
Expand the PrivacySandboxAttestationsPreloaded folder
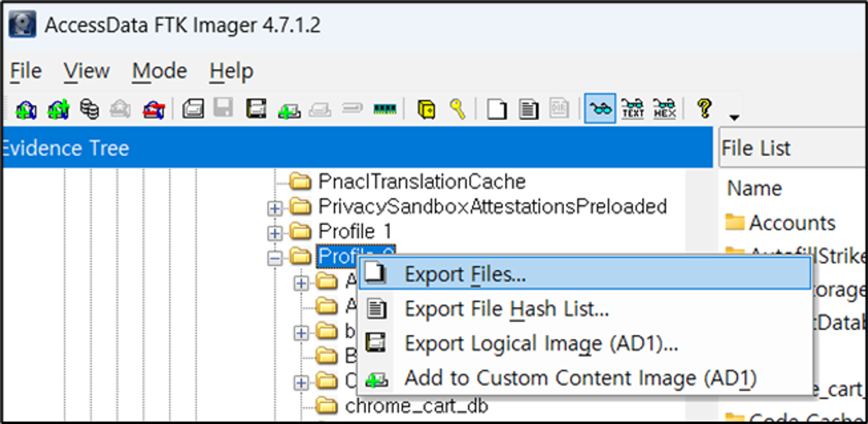[274, 209]
